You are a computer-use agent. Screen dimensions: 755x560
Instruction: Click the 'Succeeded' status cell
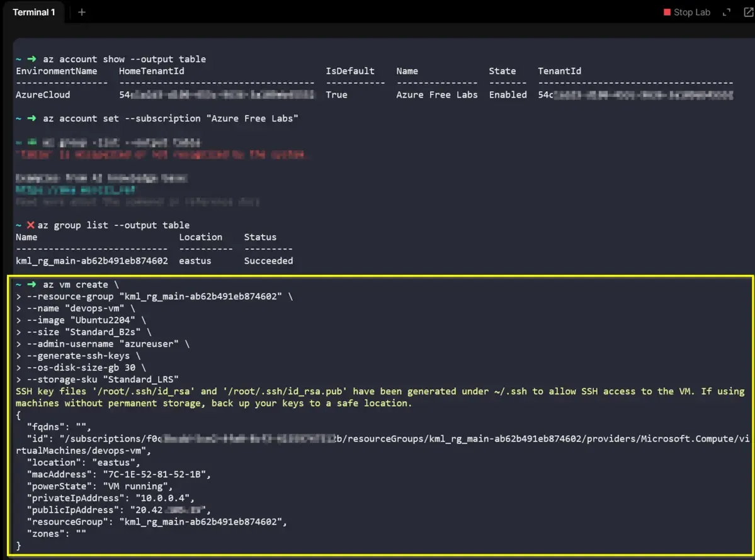coord(268,260)
